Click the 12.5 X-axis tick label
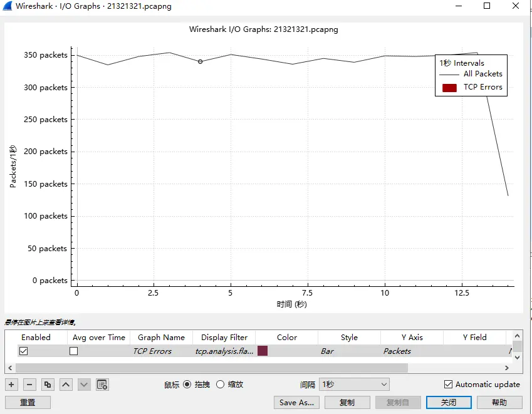The height and width of the screenshot is (414, 532). (462, 293)
